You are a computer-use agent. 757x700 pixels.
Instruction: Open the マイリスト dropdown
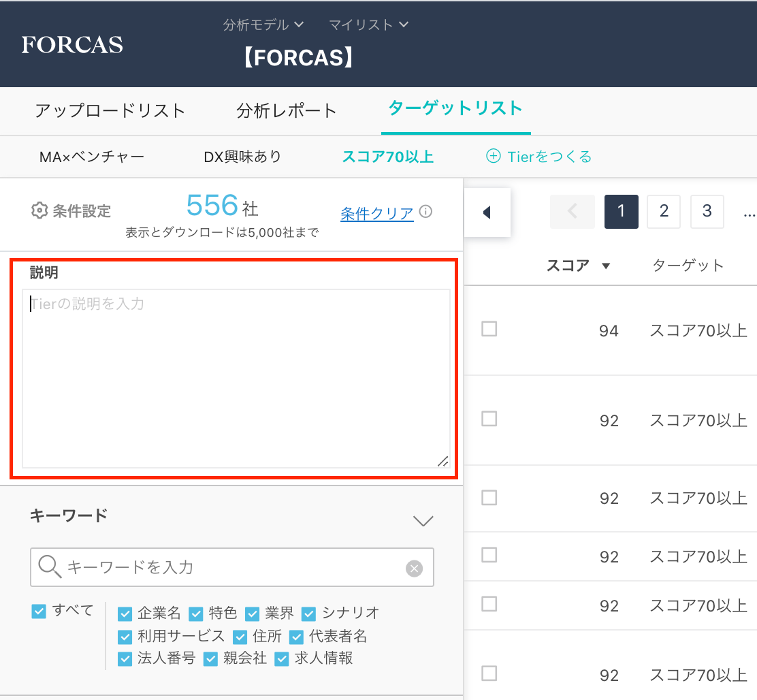click(368, 25)
